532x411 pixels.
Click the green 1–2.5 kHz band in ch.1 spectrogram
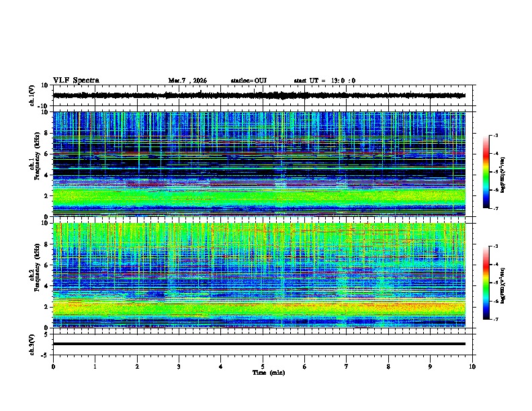(x=259, y=197)
